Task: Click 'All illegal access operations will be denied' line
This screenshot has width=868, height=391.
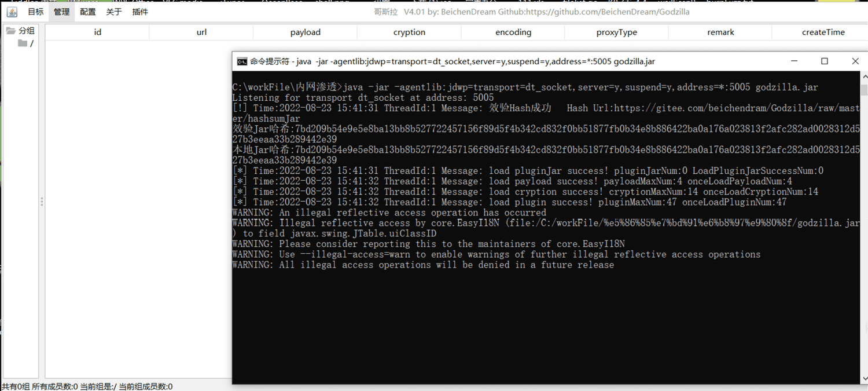Action: click(423, 265)
